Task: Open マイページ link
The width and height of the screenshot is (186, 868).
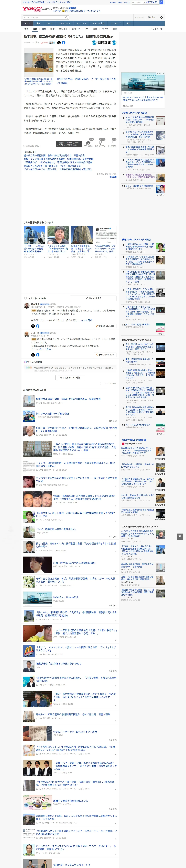Action: (x=139, y=17)
